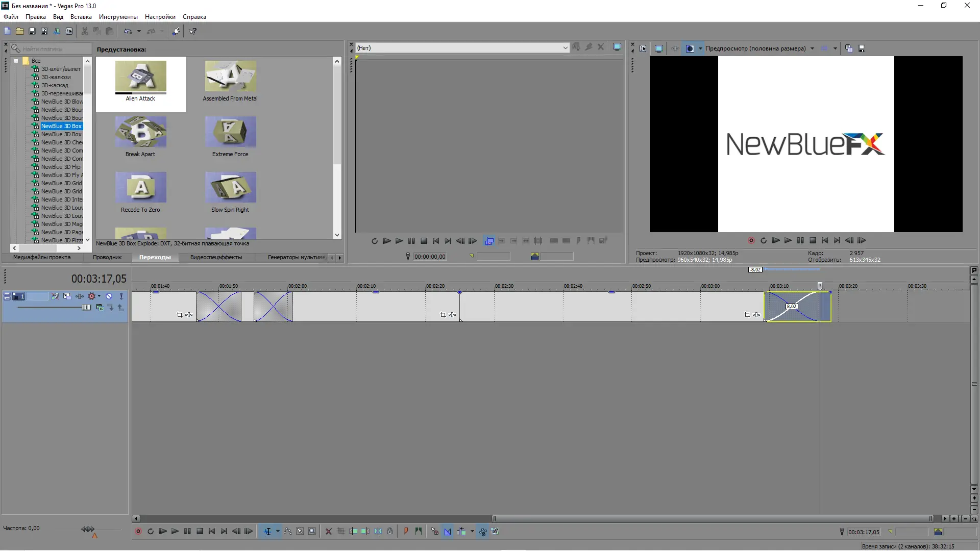Collapse the Все plugin tree folder
This screenshot has width=980, height=551.
[16, 61]
